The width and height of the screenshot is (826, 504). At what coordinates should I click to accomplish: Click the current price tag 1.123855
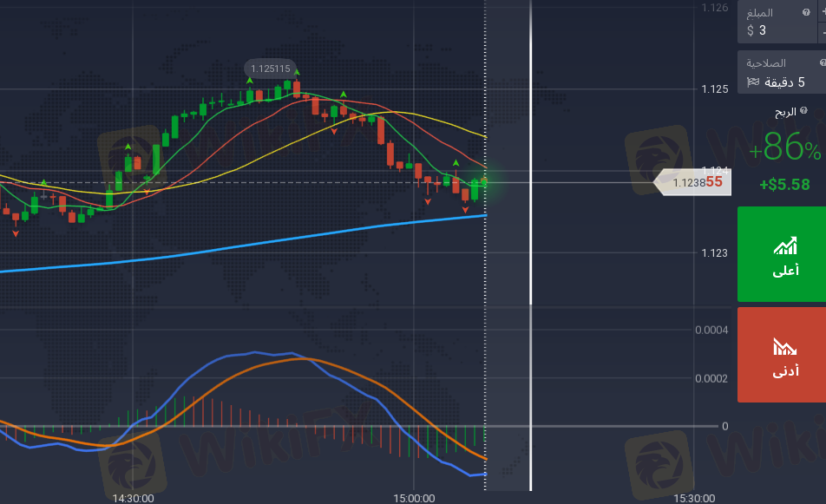click(x=692, y=182)
